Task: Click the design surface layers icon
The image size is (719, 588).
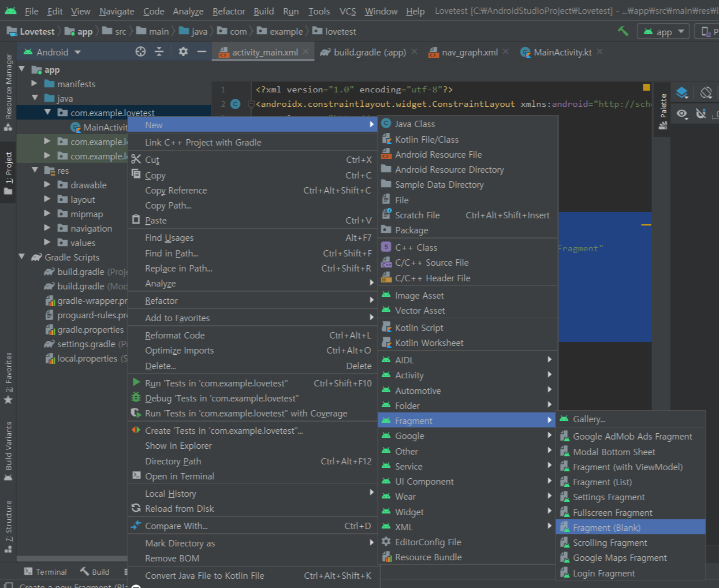Action: [x=682, y=92]
